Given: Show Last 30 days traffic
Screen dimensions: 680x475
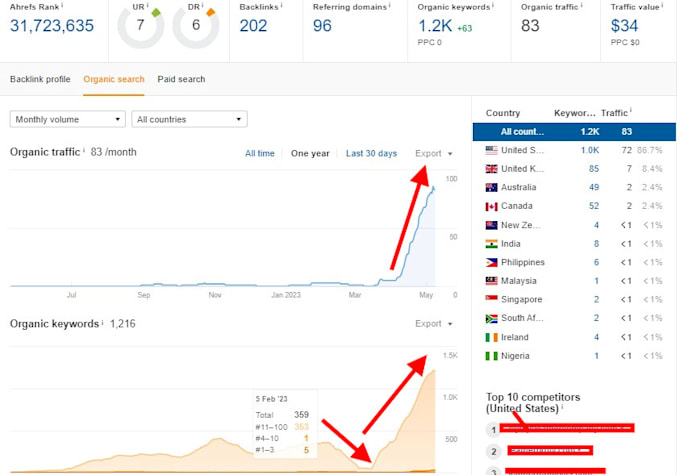Looking at the screenshot, I should (371, 154).
